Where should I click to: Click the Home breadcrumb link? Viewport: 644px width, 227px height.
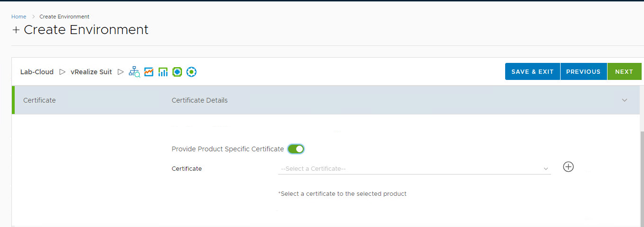[x=19, y=17]
